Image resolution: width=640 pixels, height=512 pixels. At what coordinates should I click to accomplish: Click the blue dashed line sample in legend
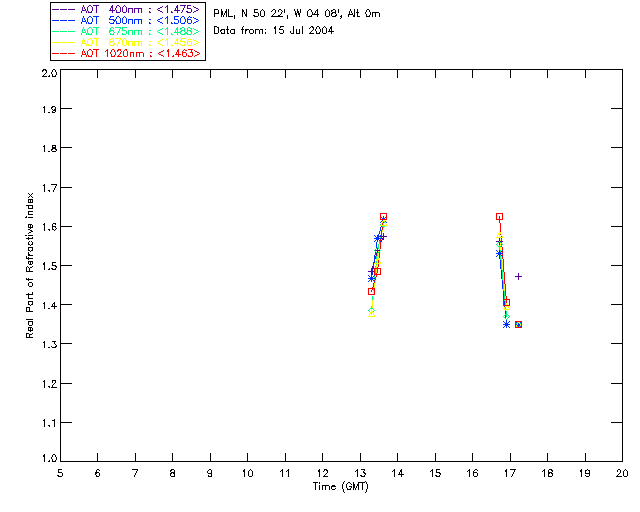[x=64, y=20]
